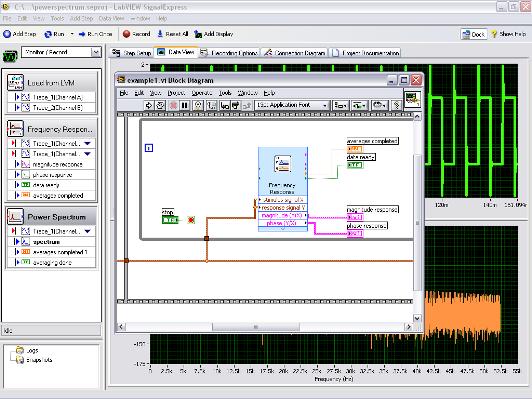532x399 pixels.
Task: Click the data ready green indicator terminal
Action: pos(355,165)
